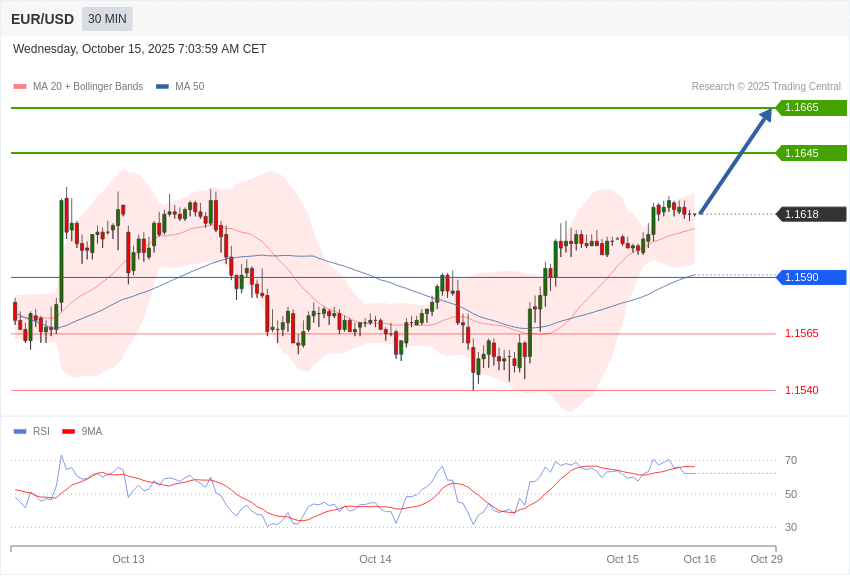Select the green 1.1645 resistance price tag
Image resolution: width=850 pixels, height=576 pixels.
pyautogui.click(x=811, y=153)
